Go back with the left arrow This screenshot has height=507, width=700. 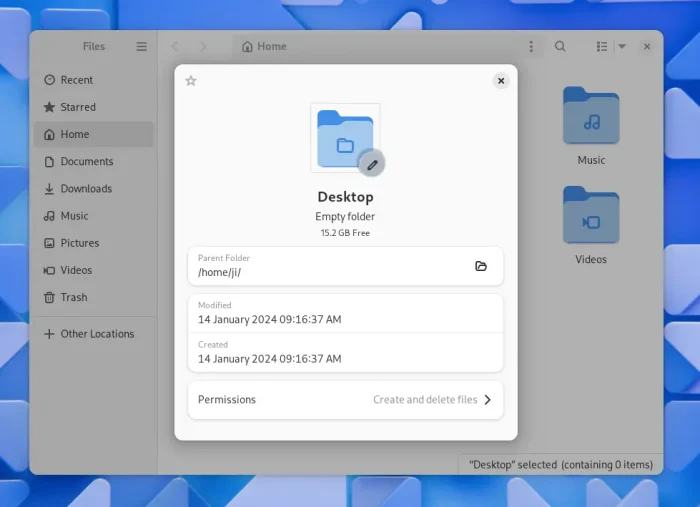click(x=176, y=47)
